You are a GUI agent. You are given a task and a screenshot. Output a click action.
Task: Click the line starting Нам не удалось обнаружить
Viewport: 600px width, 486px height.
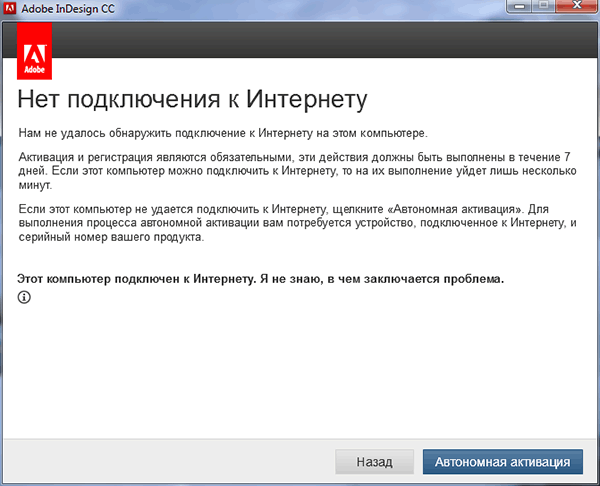(x=223, y=134)
